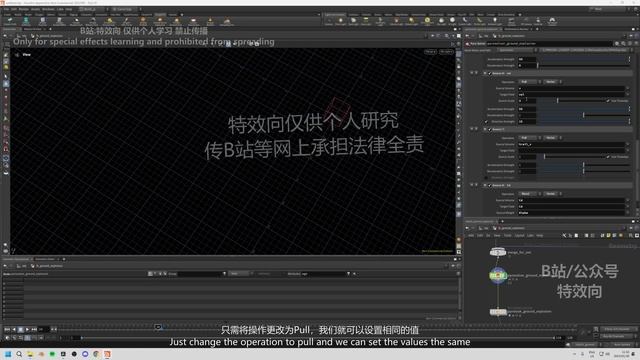Open the network editor Tools menu

[507, 236]
